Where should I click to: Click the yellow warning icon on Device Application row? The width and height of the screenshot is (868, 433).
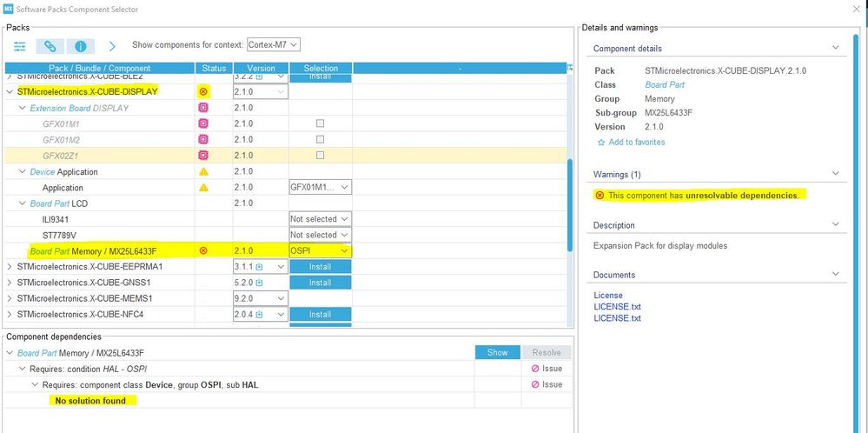point(203,171)
